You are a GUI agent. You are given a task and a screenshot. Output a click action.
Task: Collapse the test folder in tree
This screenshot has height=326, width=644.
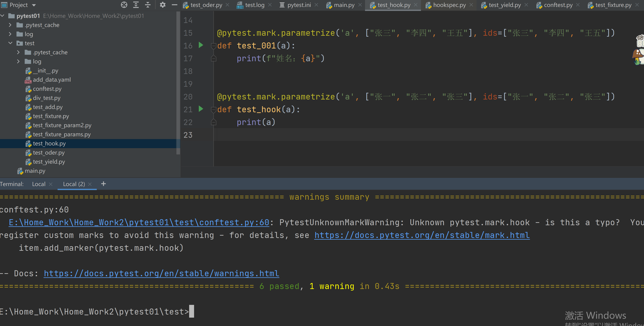tap(10, 43)
